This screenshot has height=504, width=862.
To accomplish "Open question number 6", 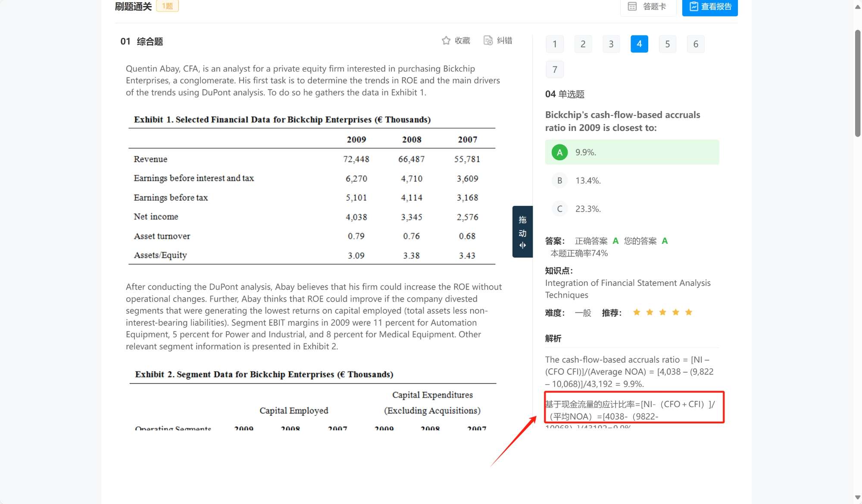I will pyautogui.click(x=696, y=44).
